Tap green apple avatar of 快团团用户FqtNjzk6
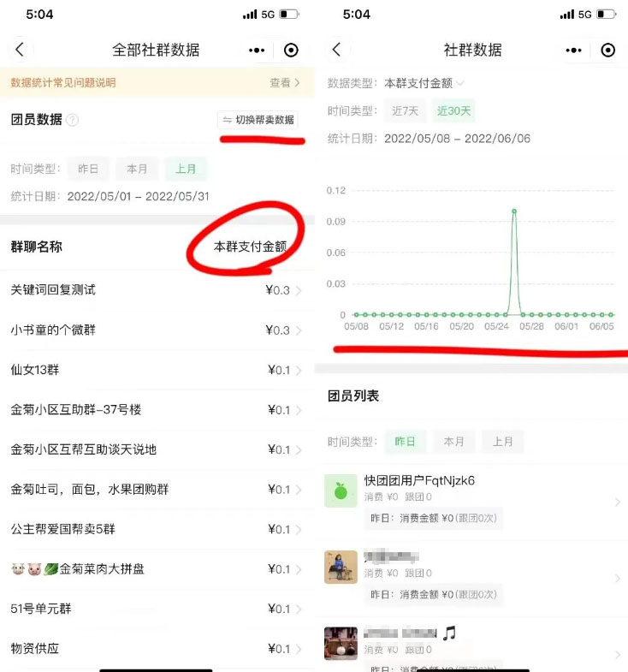 [x=341, y=491]
